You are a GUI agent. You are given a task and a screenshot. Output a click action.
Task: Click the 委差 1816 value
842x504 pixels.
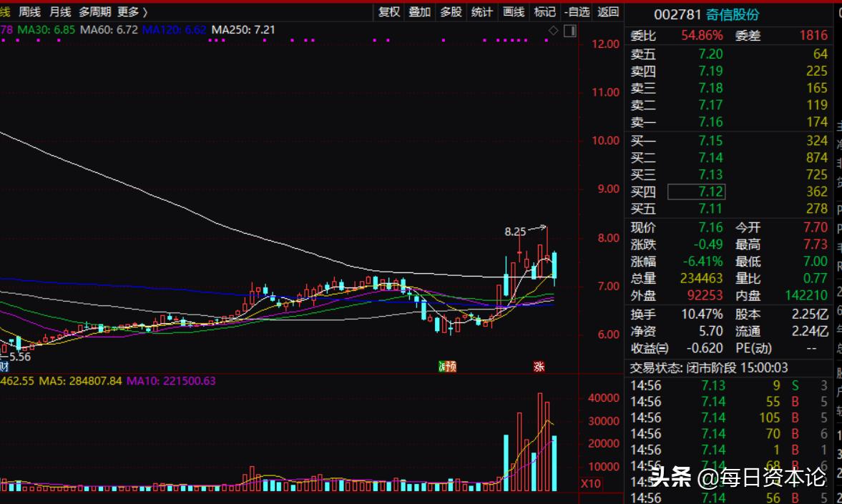[813, 36]
